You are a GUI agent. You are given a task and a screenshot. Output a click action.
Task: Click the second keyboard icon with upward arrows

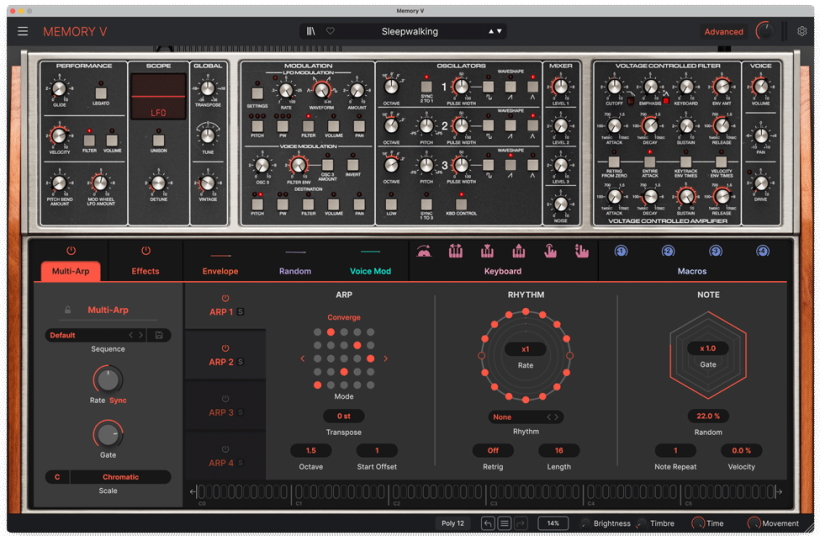pos(455,252)
